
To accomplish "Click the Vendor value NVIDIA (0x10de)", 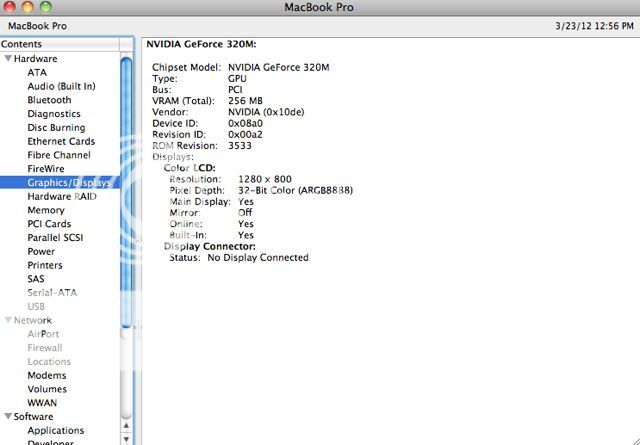I will tap(266, 112).
